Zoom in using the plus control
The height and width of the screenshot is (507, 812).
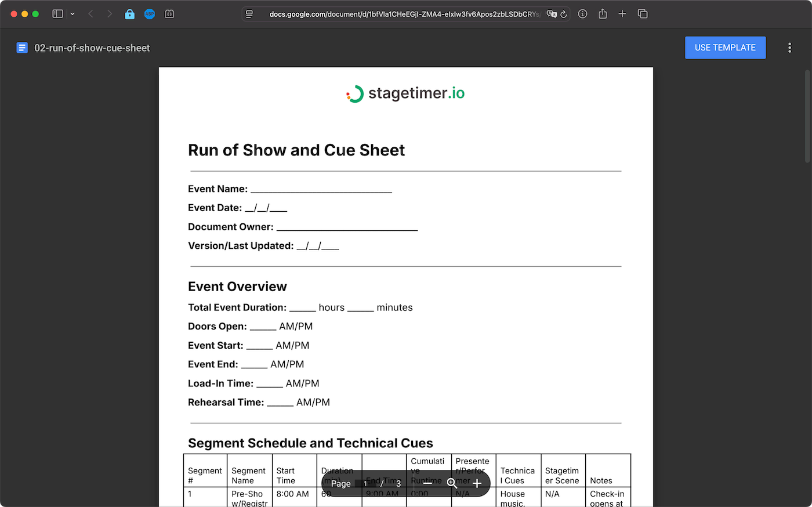(477, 483)
